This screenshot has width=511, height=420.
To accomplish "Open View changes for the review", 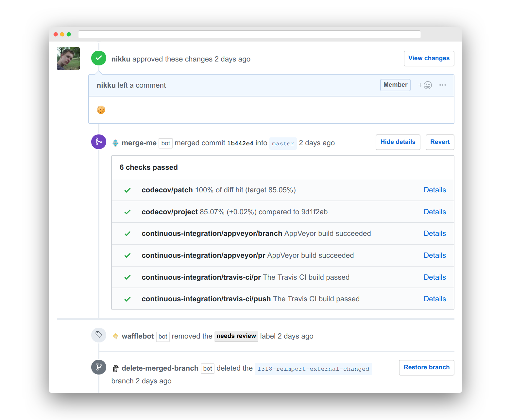I will click(429, 58).
